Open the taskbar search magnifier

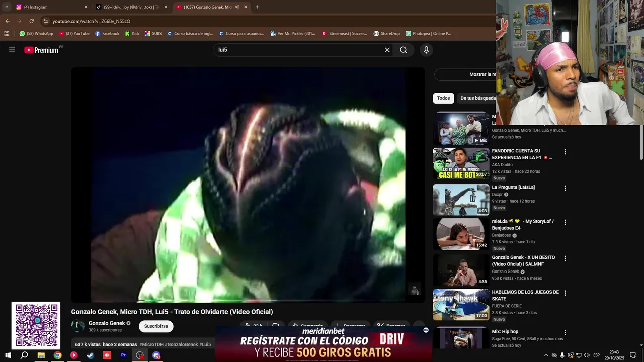click(x=24, y=355)
